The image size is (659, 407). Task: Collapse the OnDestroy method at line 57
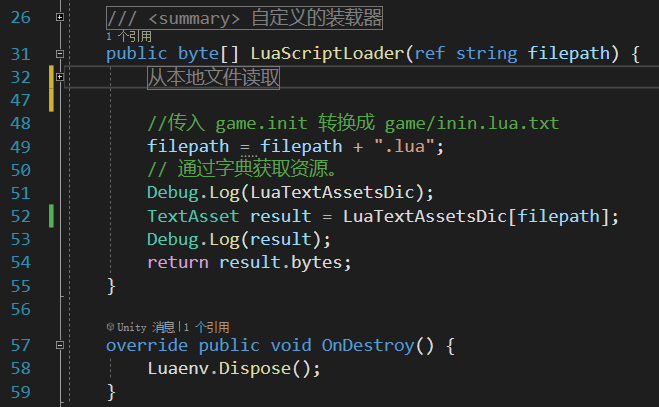tap(60, 345)
